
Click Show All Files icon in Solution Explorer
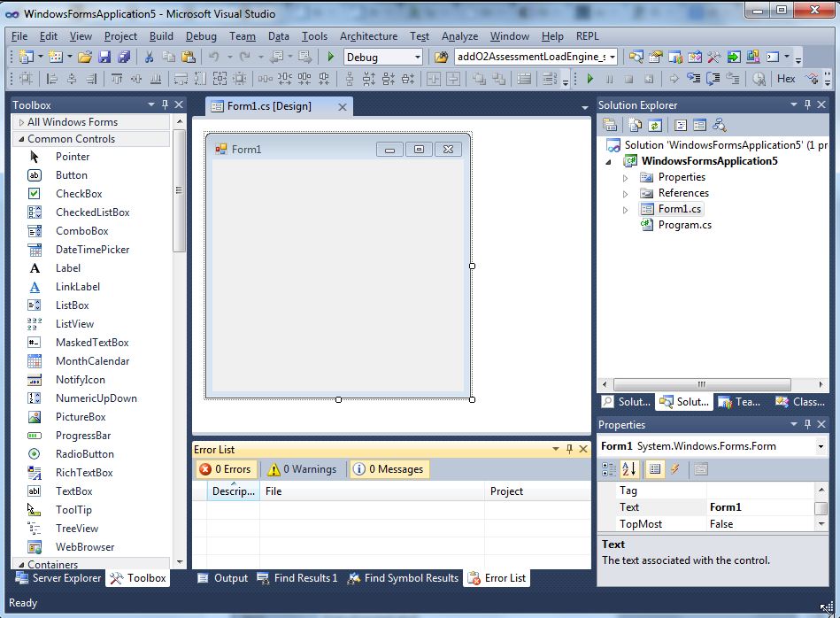pos(636,126)
